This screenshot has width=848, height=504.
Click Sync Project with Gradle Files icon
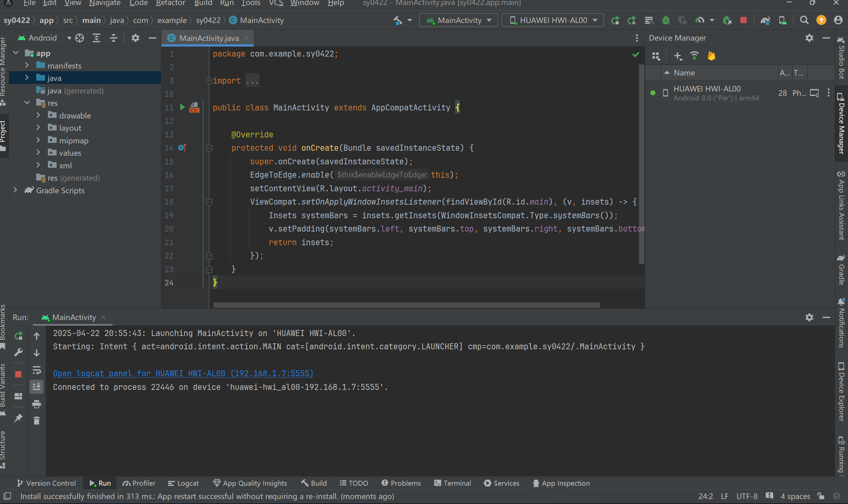pyautogui.click(x=765, y=20)
